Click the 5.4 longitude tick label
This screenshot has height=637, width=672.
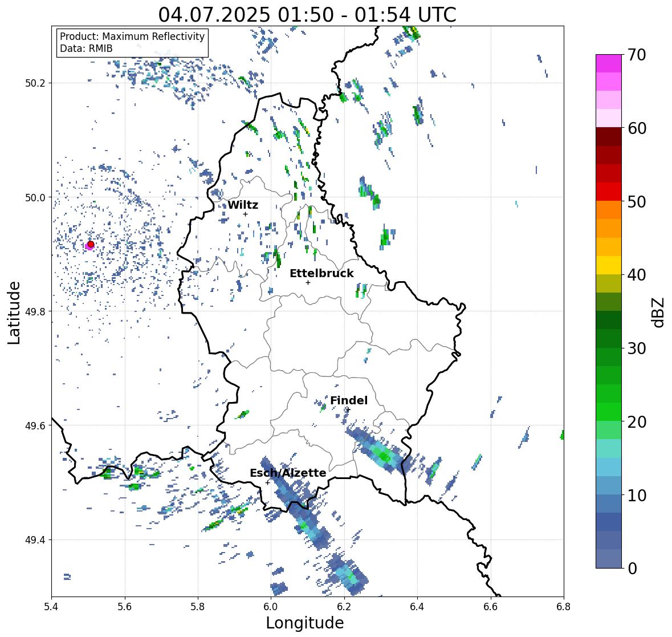(51, 607)
